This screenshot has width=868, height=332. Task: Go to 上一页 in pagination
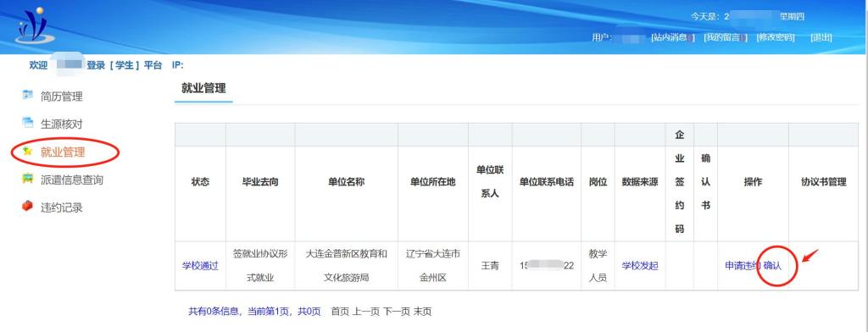pos(366,312)
